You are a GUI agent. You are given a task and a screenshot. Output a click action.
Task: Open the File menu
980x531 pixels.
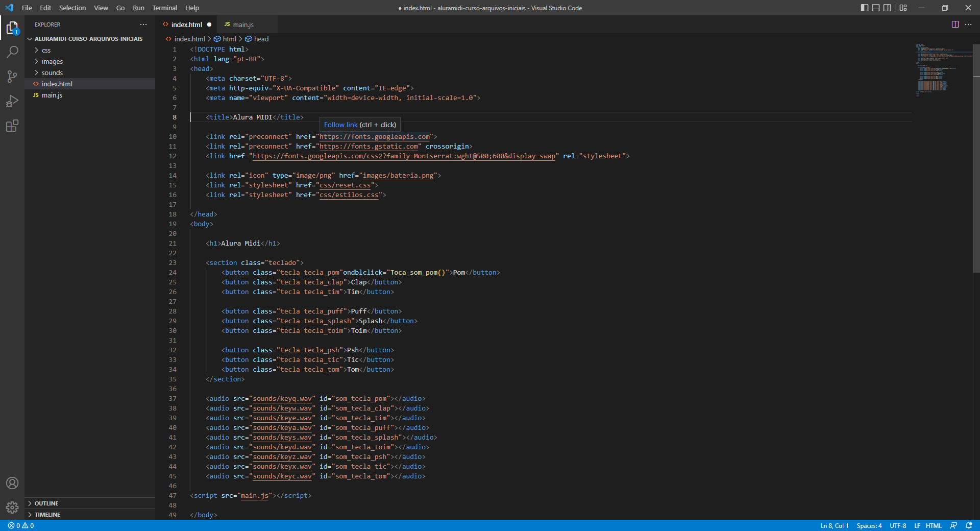coord(27,8)
